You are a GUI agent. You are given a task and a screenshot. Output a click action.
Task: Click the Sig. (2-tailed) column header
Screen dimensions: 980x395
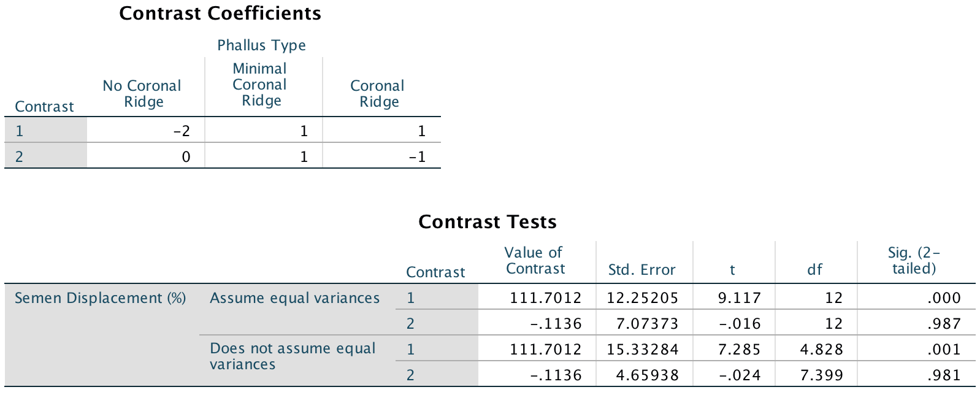[x=914, y=261]
